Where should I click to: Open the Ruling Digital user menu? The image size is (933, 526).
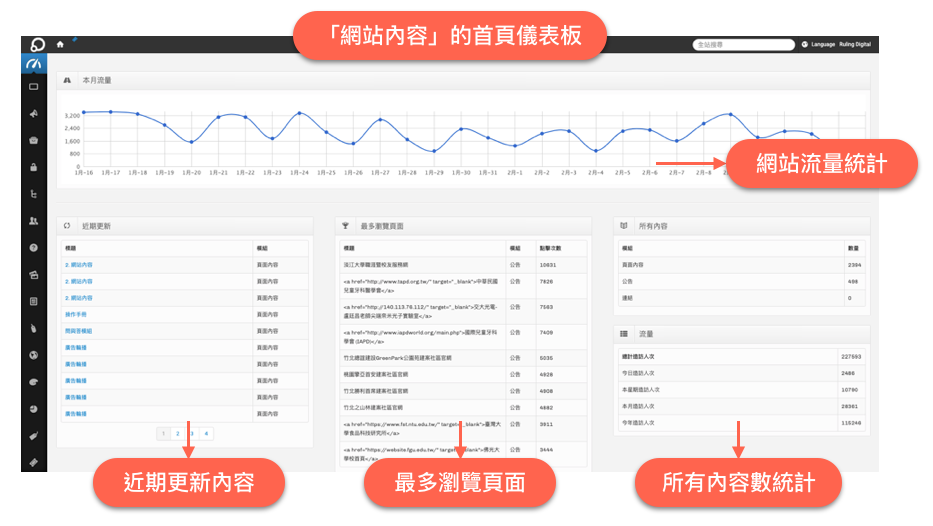855,45
